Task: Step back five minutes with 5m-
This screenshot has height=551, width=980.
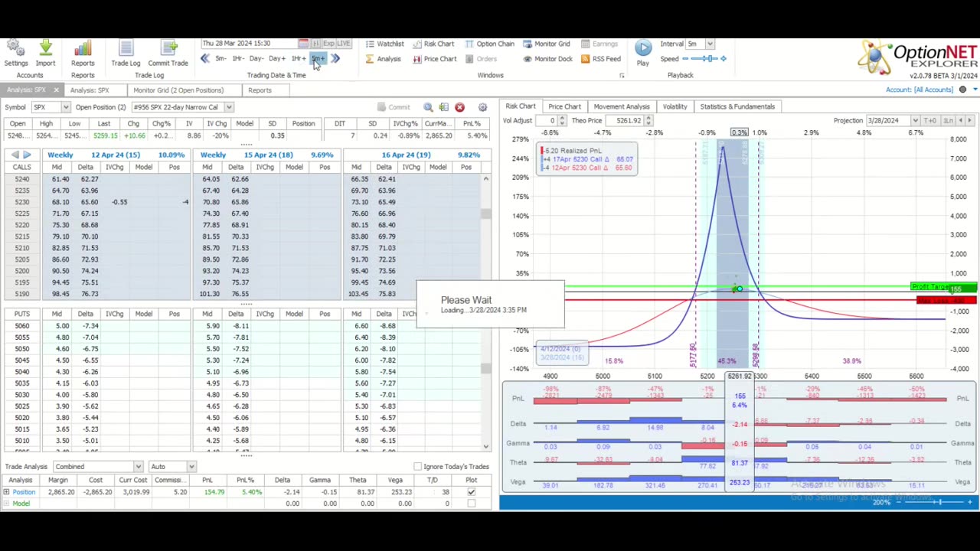Action: point(220,59)
